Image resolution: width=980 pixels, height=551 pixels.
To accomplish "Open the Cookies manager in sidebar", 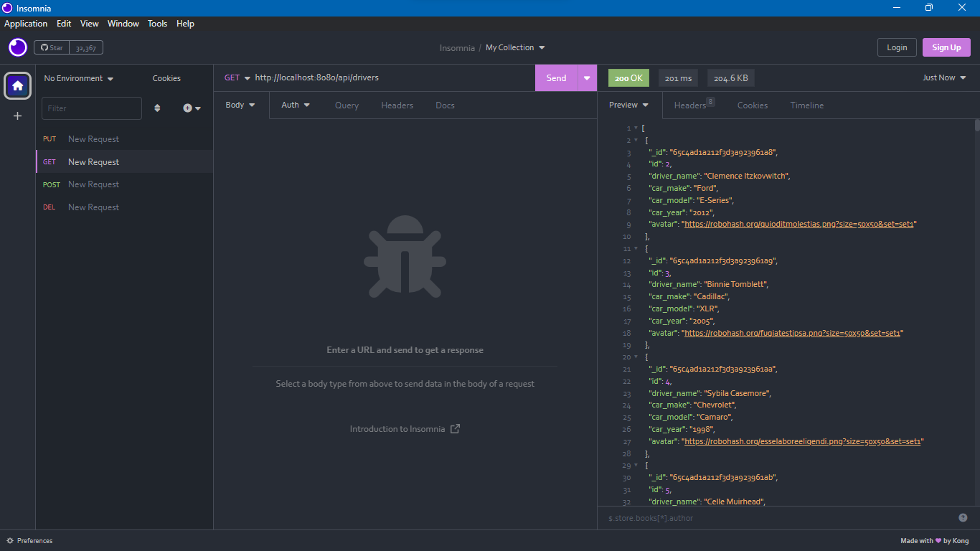I will (x=166, y=78).
